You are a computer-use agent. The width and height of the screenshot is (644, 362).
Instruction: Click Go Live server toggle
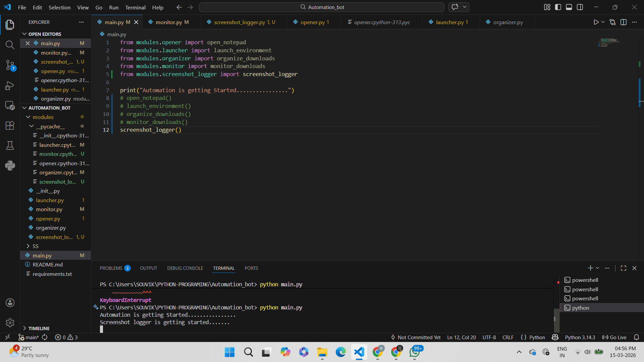click(614, 337)
